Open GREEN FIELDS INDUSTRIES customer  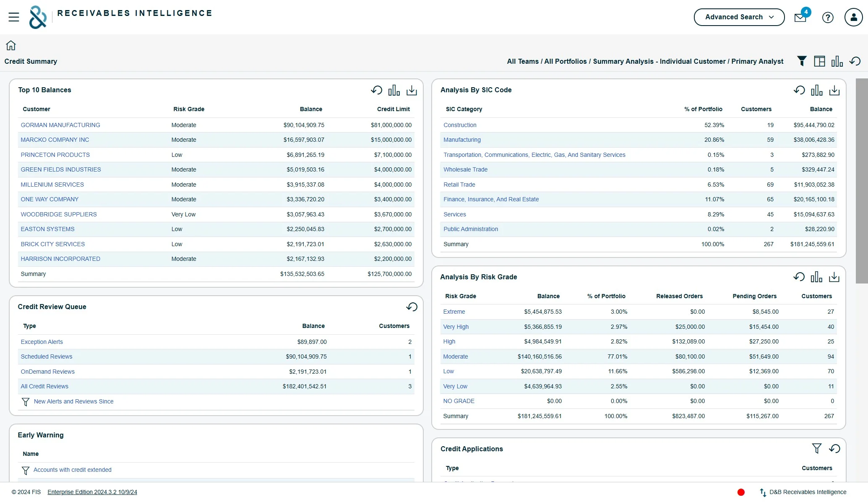[61, 169]
